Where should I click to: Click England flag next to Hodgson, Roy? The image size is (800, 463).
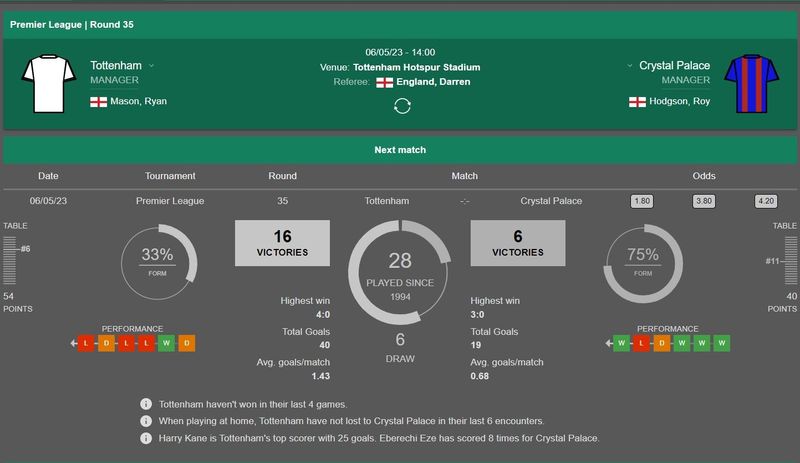637,102
